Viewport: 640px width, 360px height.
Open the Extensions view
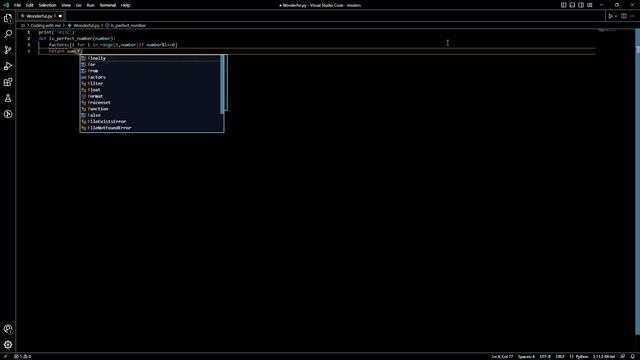8,82
